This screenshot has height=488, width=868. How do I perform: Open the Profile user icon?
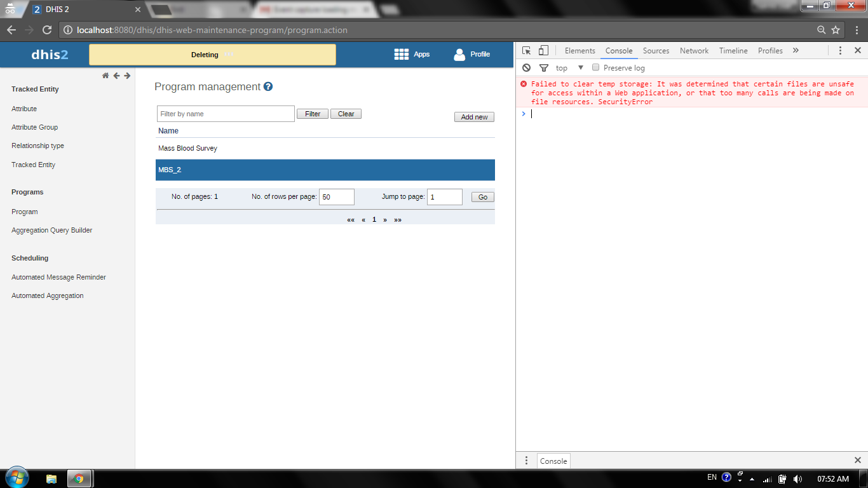pos(459,55)
